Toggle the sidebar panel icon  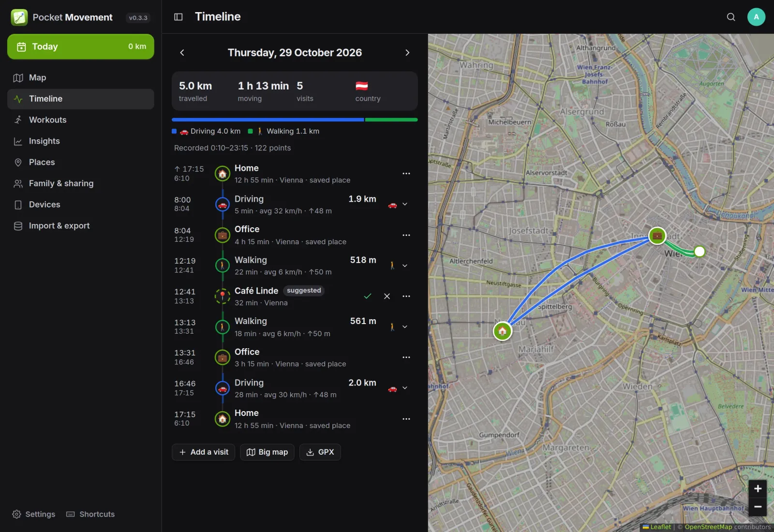pos(179,17)
